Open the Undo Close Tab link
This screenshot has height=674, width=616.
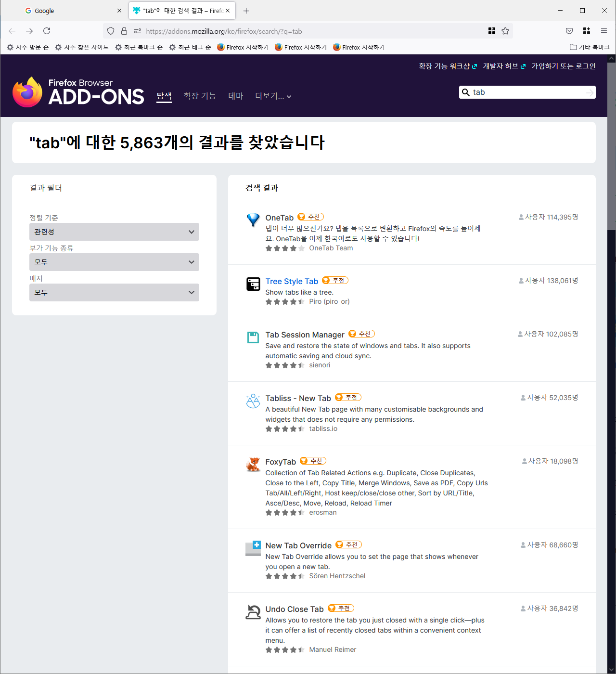pos(295,609)
